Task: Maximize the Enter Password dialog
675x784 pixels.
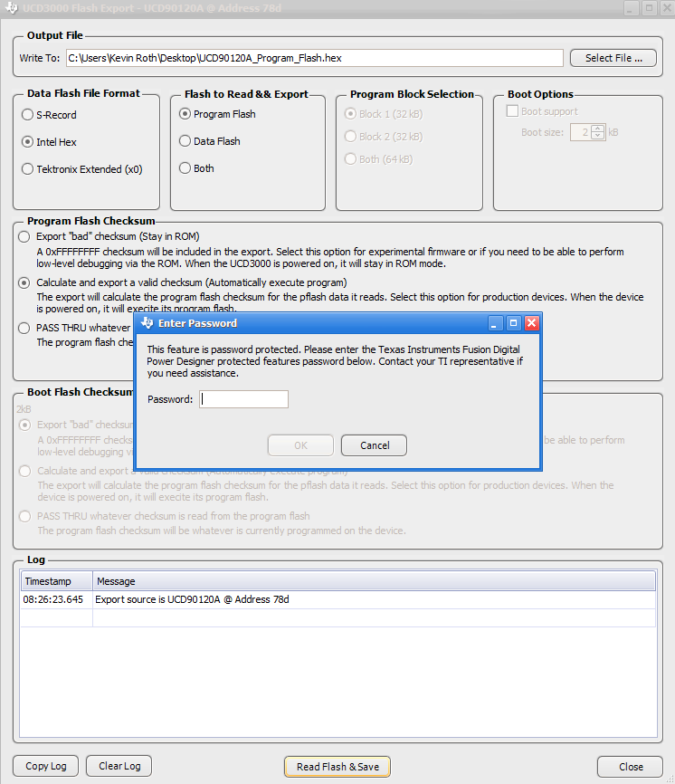Action: pyautogui.click(x=513, y=323)
